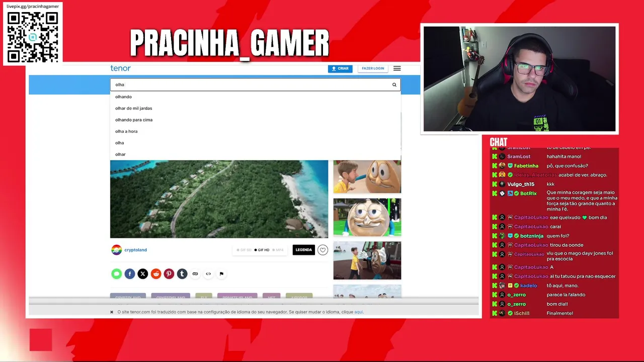Open the related GIF of smiling coin mascot
This screenshot has height=362, width=644.
pos(367,217)
